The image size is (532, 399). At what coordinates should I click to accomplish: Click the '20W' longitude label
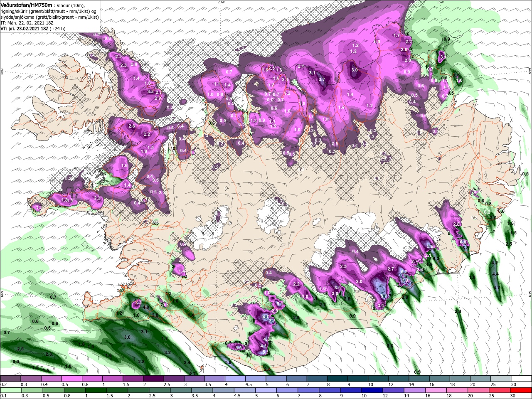[221, 2]
